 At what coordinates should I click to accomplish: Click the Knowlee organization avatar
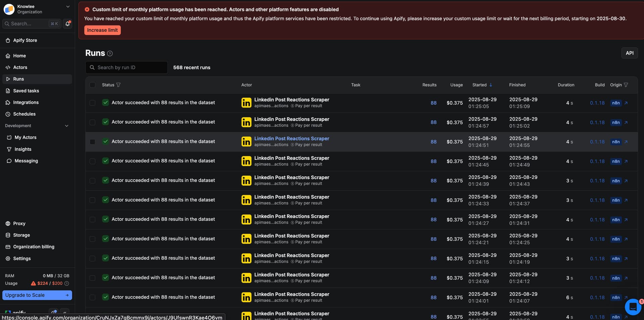tap(9, 9)
